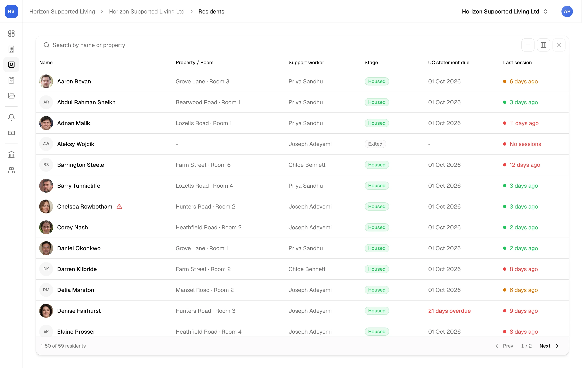
Task: Sort by the Last session column header
Action: [517, 63]
